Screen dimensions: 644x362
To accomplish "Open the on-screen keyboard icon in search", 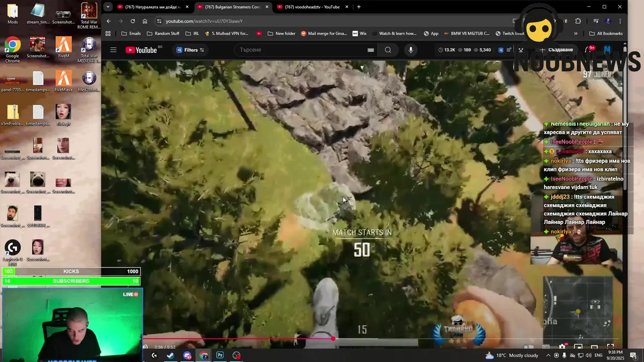I will point(371,50).
